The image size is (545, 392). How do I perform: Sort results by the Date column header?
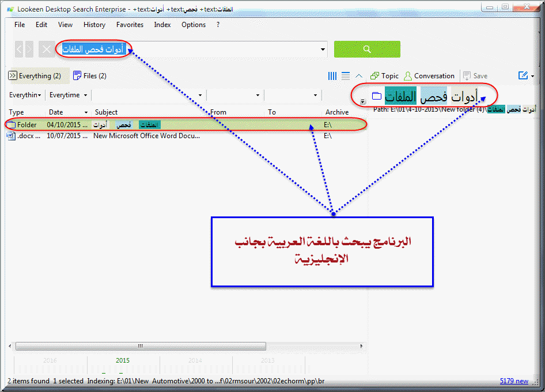(56, 112)
